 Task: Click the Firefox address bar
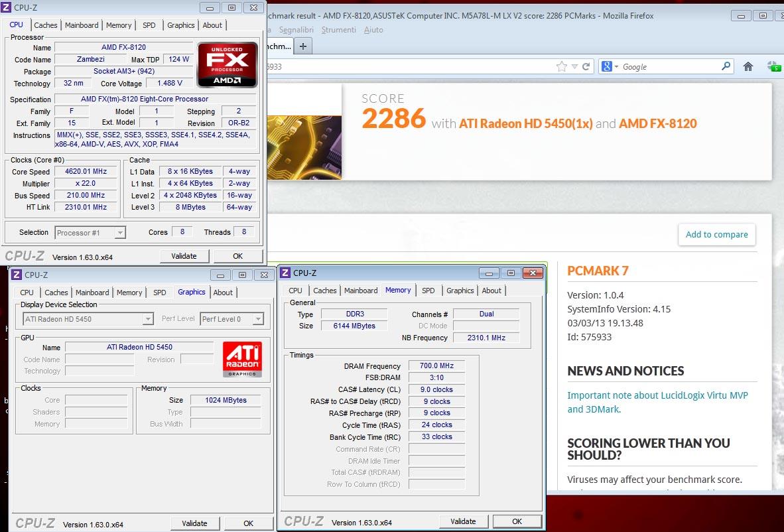(x=410, y=66)
